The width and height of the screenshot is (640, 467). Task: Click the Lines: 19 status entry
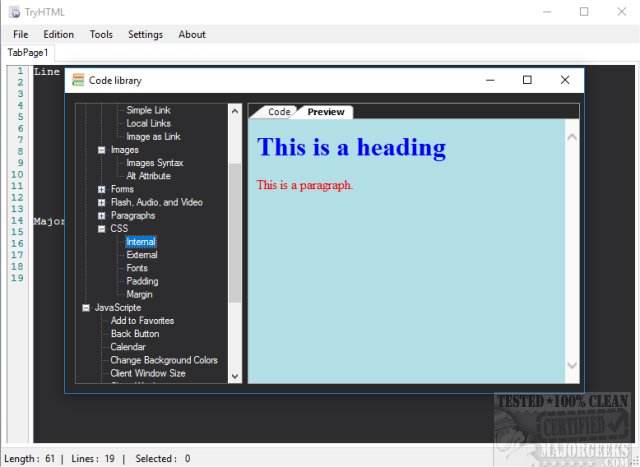click(93, 458)
